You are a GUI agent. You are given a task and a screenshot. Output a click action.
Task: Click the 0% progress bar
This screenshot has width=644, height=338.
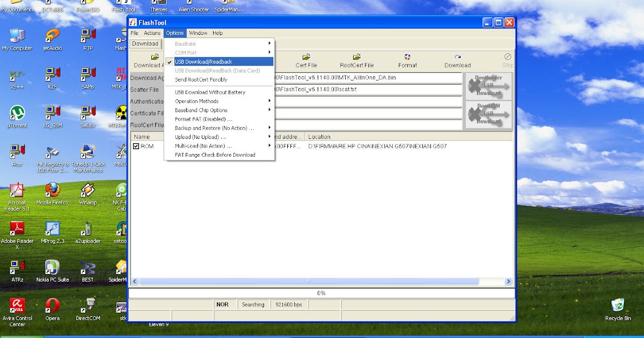tap(321, 293)
